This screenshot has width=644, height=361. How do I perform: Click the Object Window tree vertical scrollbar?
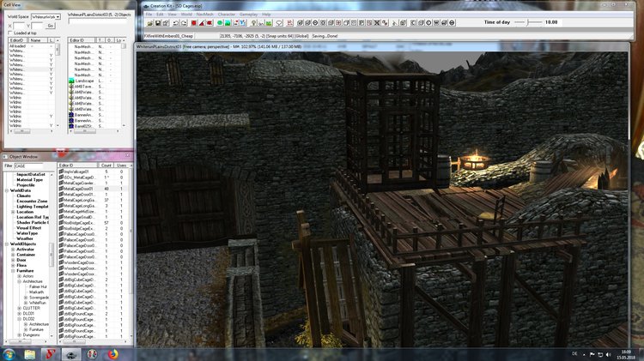click(x=52, y=255)
